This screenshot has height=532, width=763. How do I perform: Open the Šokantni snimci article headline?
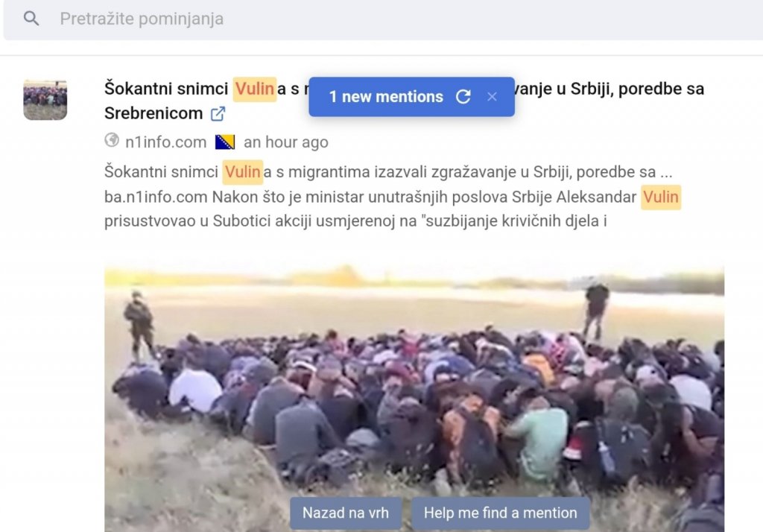(404, 101)
